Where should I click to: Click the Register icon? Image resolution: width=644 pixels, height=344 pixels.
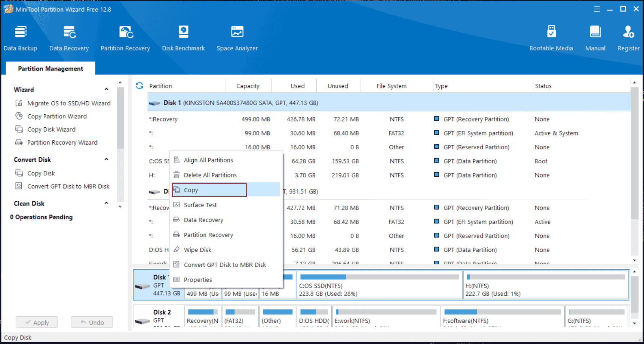[628, 32]
